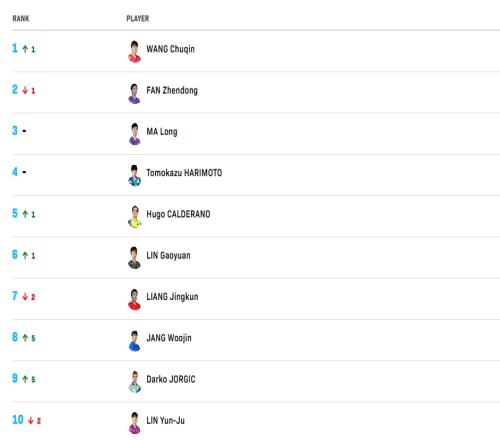Click the PLAYER column header
Screen dimensions: 500x440
tap(138, 18)
